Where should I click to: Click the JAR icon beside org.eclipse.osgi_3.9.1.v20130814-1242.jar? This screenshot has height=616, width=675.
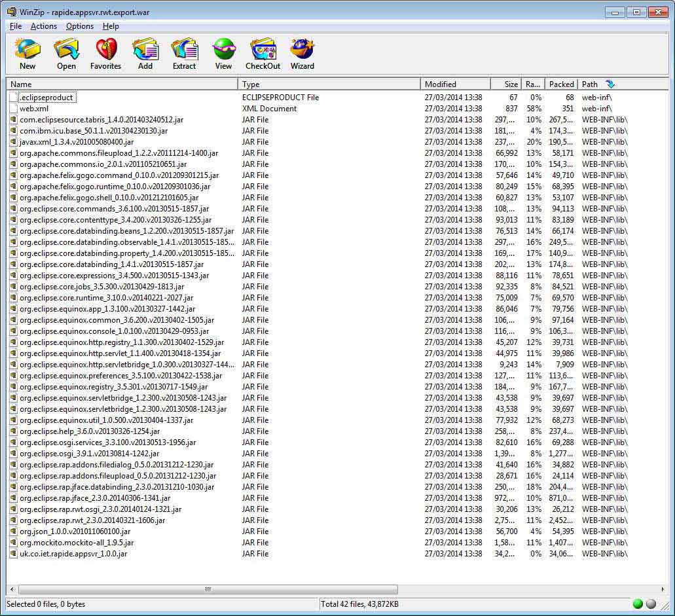click(x=13, y=453)
